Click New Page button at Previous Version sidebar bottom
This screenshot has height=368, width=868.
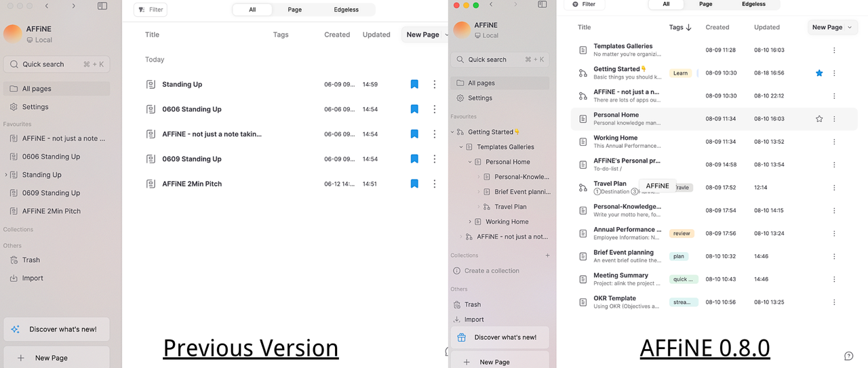pos(56,357)
